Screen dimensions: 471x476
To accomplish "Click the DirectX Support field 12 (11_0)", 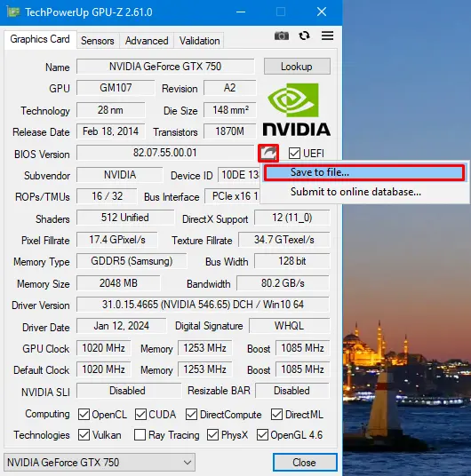I will pos(292,218).
